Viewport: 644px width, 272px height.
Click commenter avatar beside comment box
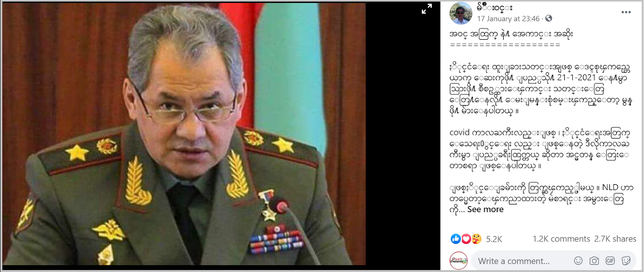[x=458, y=261]
